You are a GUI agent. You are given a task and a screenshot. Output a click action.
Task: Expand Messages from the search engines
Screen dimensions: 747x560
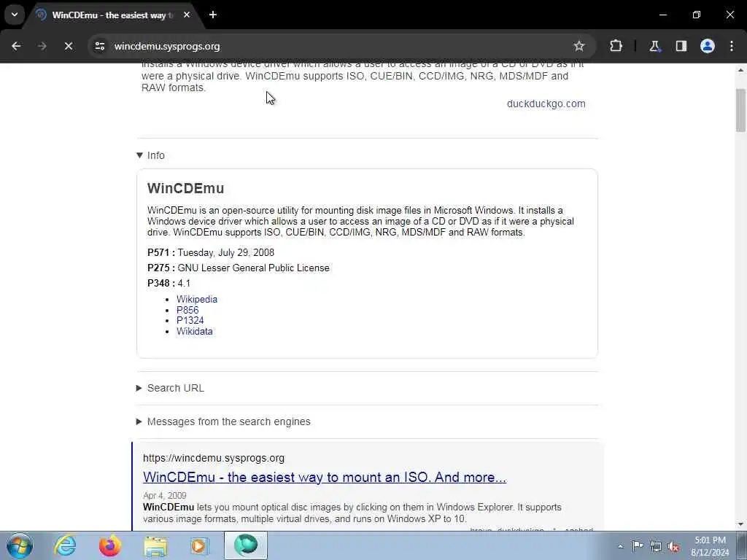223,421
